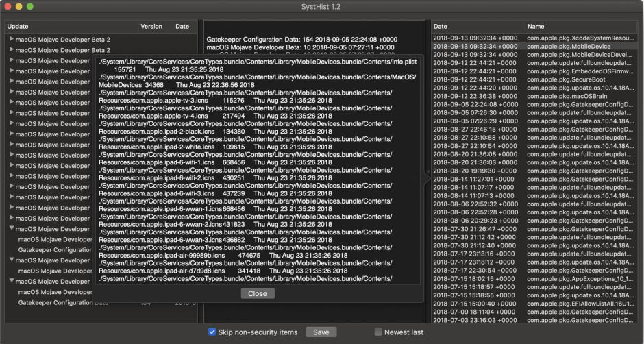Sort by the Version column header
644x344 pixels.
[x=152, y=27]
